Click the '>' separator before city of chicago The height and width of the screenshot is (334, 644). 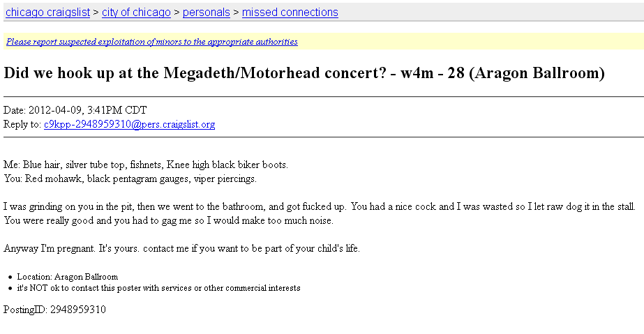coord(96,13)
